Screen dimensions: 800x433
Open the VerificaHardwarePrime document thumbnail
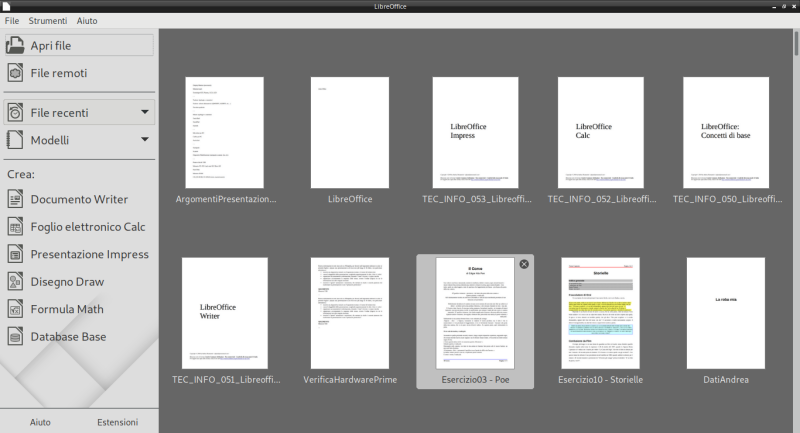click(x=349, y=312)
